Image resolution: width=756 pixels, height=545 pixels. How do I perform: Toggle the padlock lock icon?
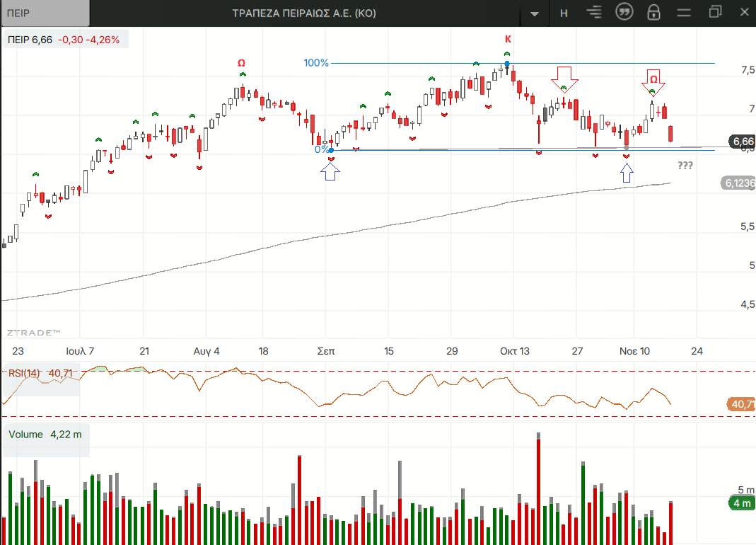coord(653,13)
